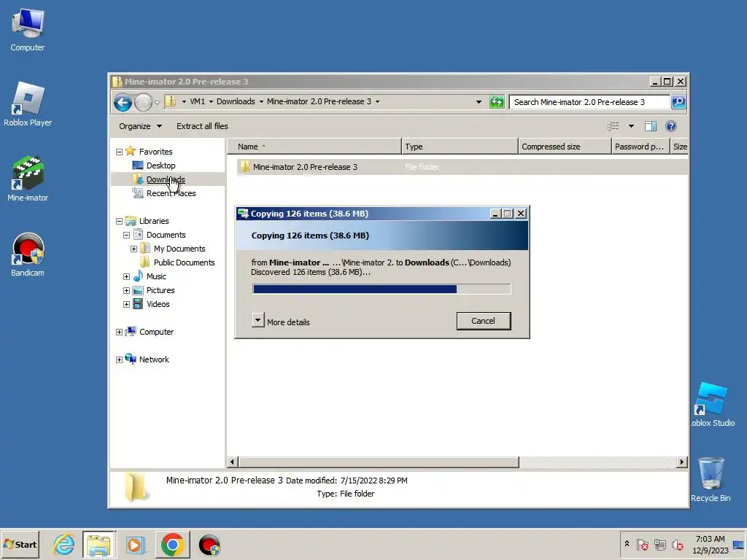Click the search magnifier button
This screenshot has height=560, width=747.
[x=678, y=101]
